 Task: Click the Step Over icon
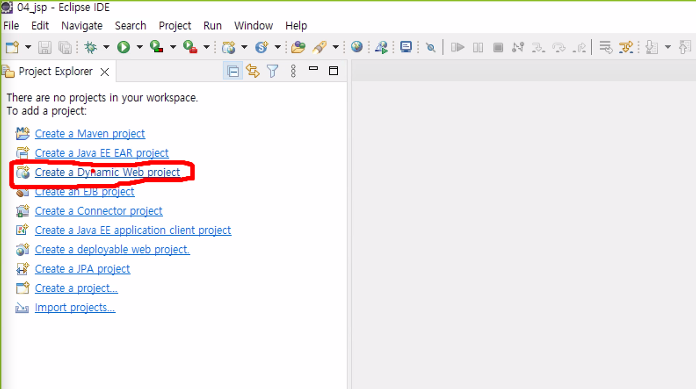[559, 47]
